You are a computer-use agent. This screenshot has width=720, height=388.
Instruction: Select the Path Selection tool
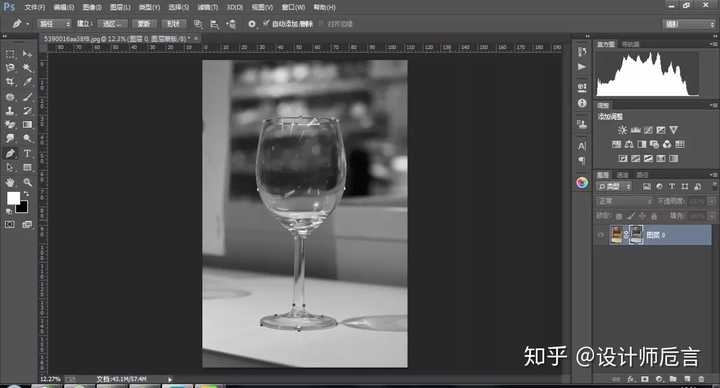coord(10,168)
